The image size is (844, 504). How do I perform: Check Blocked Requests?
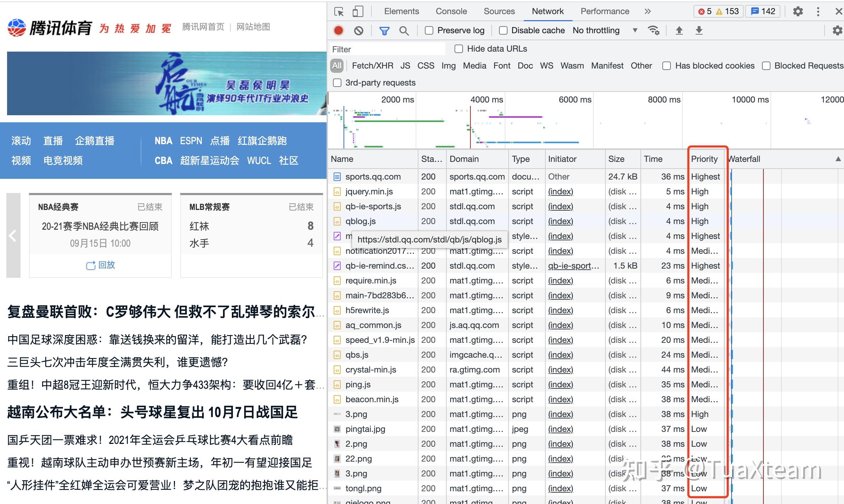click(766, 66)
